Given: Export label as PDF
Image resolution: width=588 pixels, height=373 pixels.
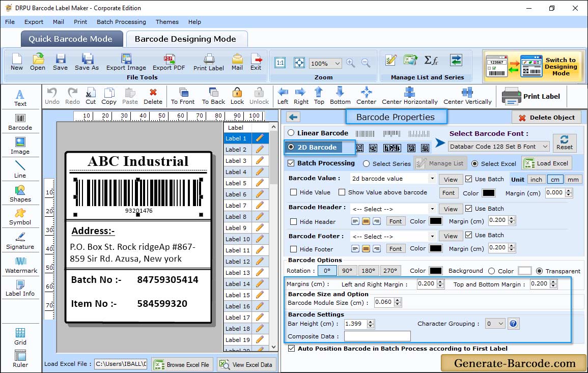Looking at the screenshot, I should (x=169, y=62).
